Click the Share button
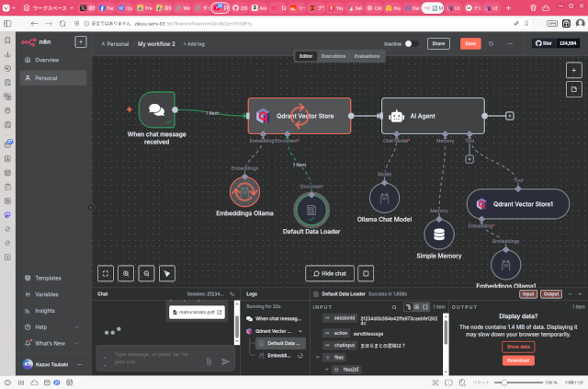Viewport: 588px width, 389px height. coord(438,43)
